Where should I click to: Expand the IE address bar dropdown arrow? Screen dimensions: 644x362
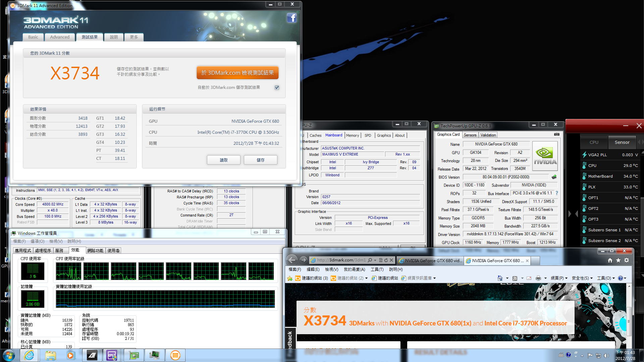pyautogui.click(x=375, y=260)
